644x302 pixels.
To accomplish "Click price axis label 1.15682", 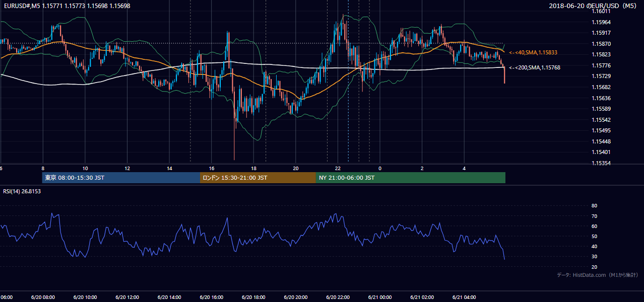I will [601, 87].
